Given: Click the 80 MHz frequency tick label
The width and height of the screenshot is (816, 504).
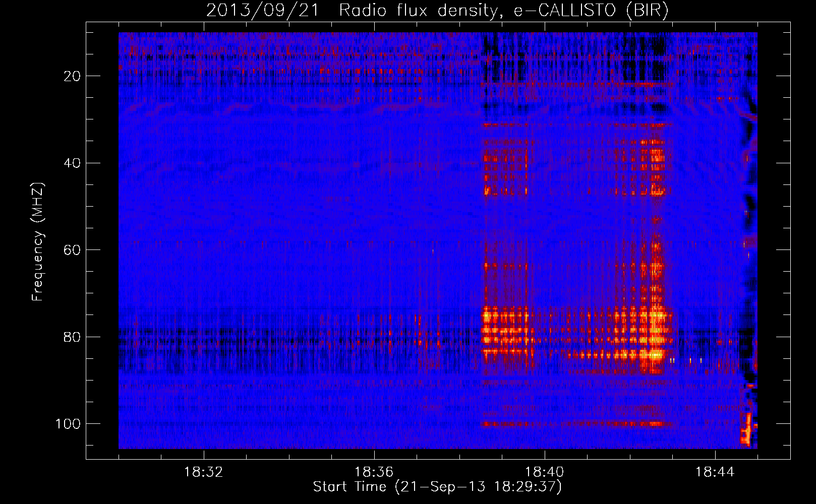Looking at the screenshot, I should 73,337.
